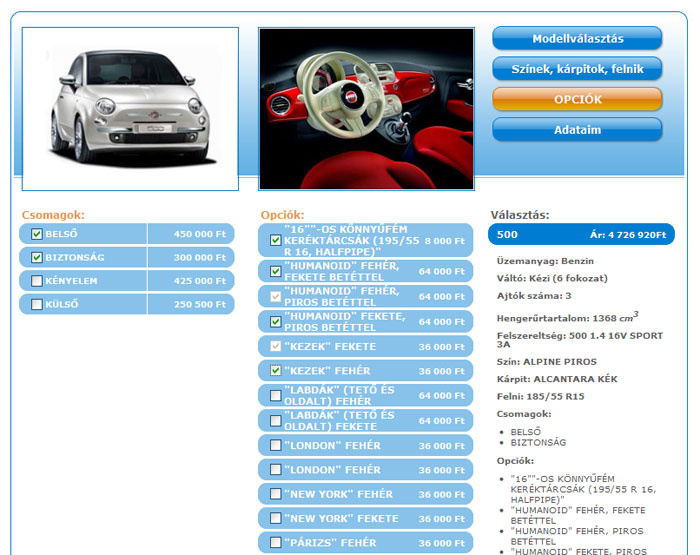Enable the KÜLSŐ package checkbox
This screenshot has width=700, height=555.
pyautogui.click(x=37, y=304)
